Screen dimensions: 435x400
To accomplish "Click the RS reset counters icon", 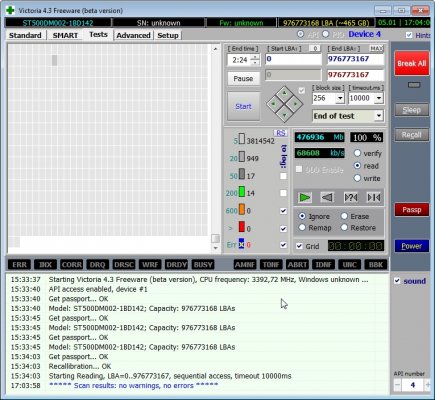I will coord(281,133).
